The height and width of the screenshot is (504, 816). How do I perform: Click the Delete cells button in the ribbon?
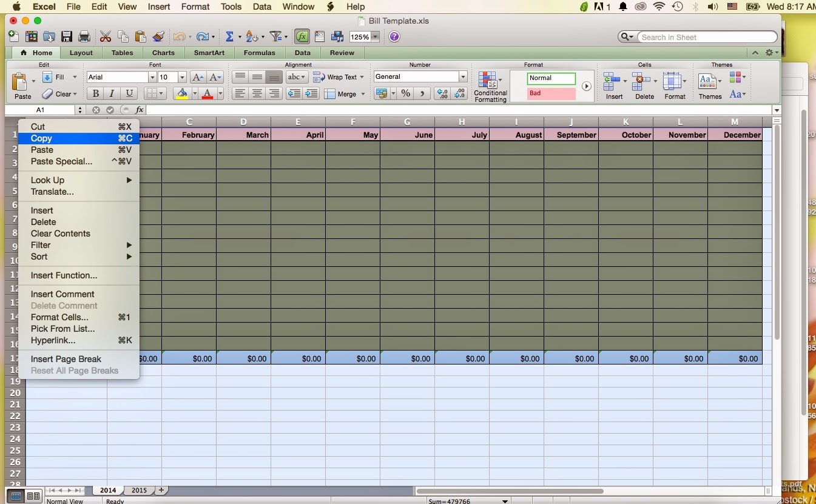coord(644,86)
